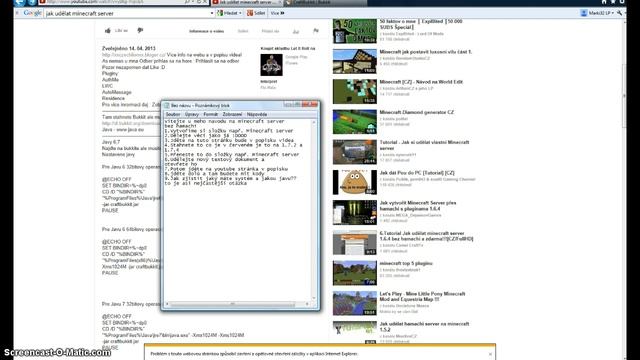Image resolution: width=640 pixels, height=360 pixels.
Task: Click the browser Home icon
Action: (604, 2)
